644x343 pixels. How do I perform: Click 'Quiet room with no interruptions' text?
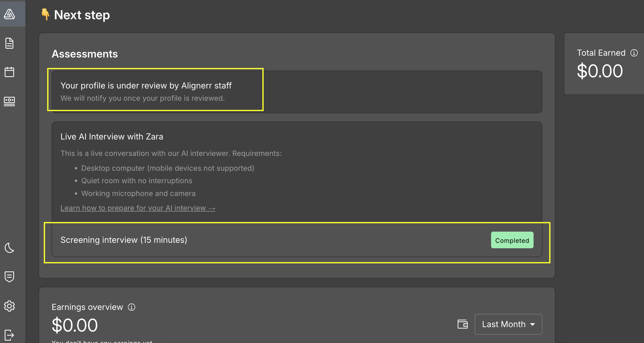[137, 181]
